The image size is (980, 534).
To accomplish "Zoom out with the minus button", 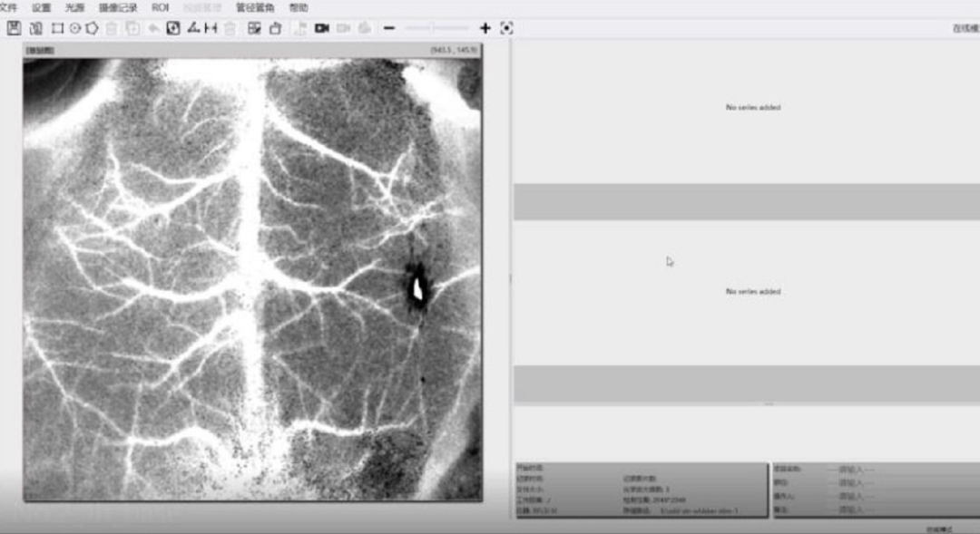I will [x=388, y=28].
